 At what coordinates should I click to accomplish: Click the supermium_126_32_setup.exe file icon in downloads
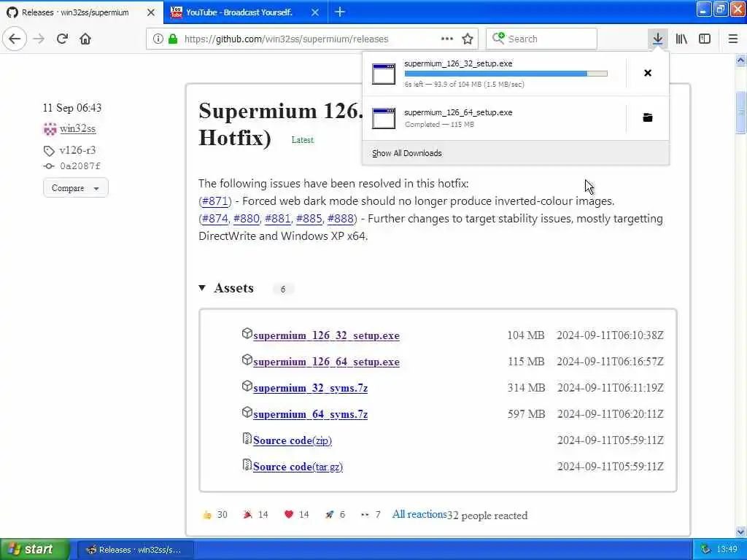pyautogui.click(x=384, y=74)
